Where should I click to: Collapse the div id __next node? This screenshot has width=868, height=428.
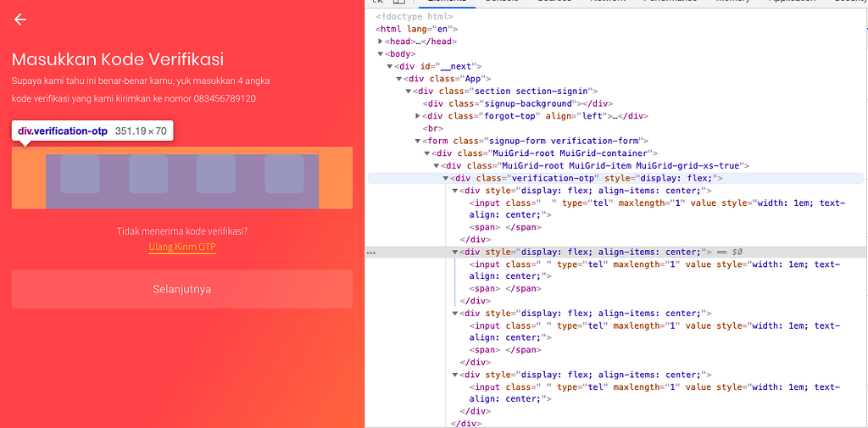coord(390,66)
